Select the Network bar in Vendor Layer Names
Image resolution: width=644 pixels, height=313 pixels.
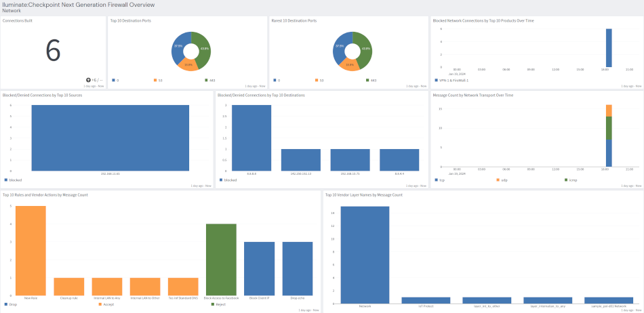tap(365, 255)
